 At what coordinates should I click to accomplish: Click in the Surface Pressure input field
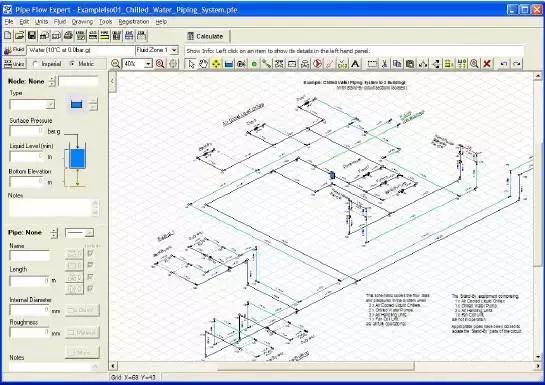pos(27,131)
